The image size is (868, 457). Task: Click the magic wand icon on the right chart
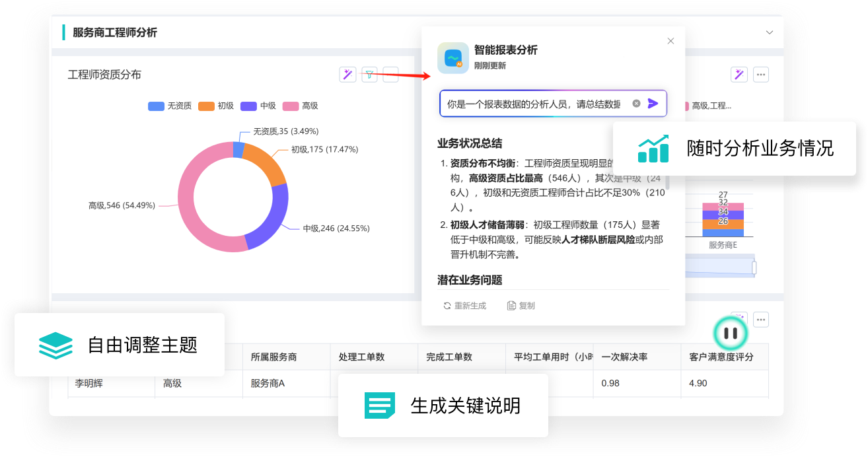739,75
